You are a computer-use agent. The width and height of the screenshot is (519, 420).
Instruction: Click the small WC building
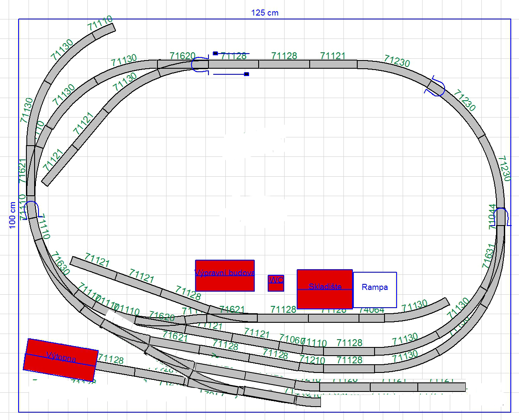click(x=276, y=283)
